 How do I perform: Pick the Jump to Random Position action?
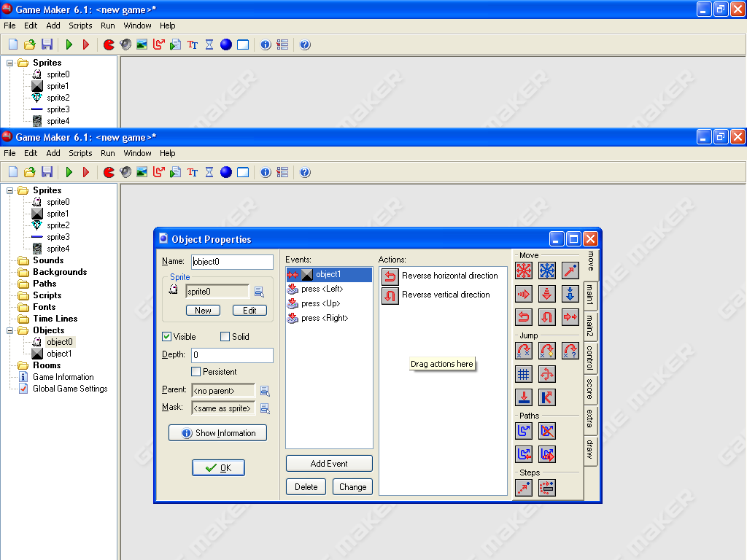click(570, 351)
